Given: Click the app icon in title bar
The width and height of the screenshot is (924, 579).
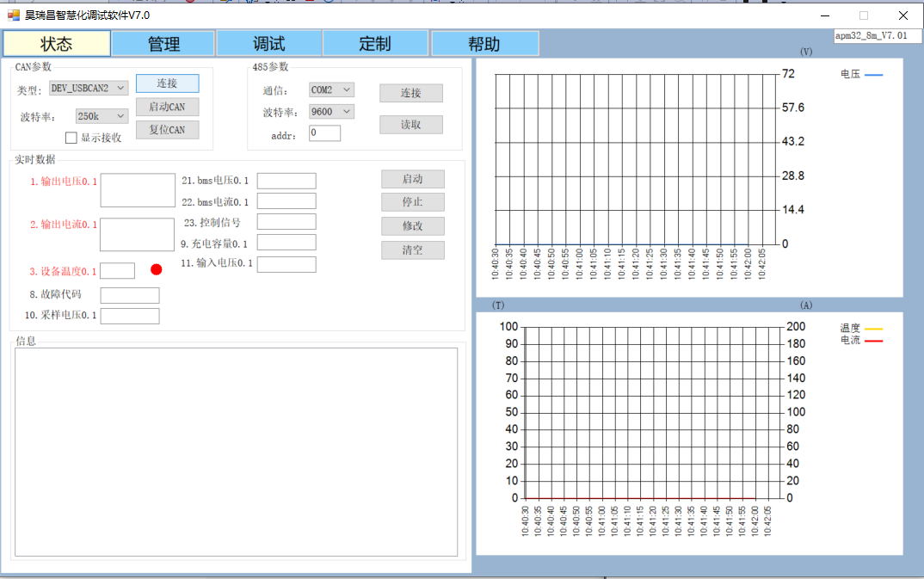Looking at the screenshot, I should pyautogui.click(x=13, y=15).
